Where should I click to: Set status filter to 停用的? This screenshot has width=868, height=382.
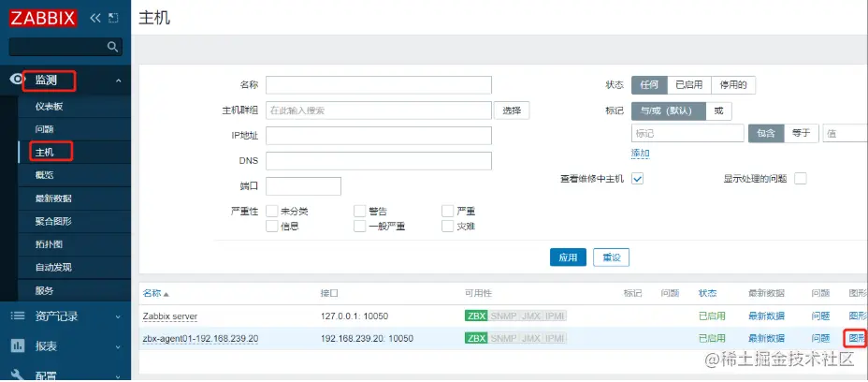click(x=733, y=85)
